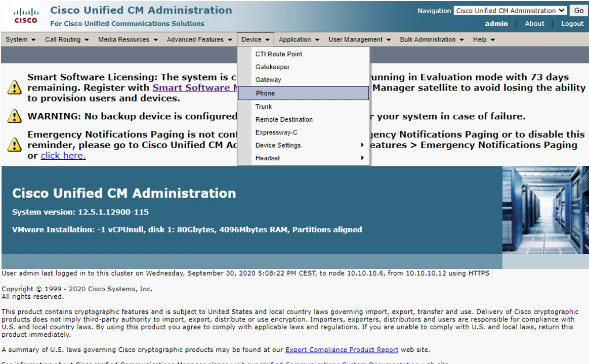Click the Cisco logo icon

(26, 16)
